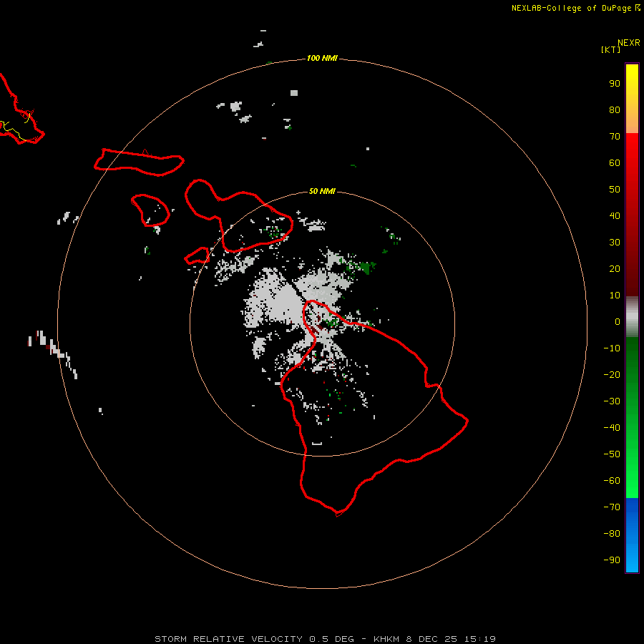Click the 50 value on velocity scale
The image size is (644, 644).
click(615, 190)
